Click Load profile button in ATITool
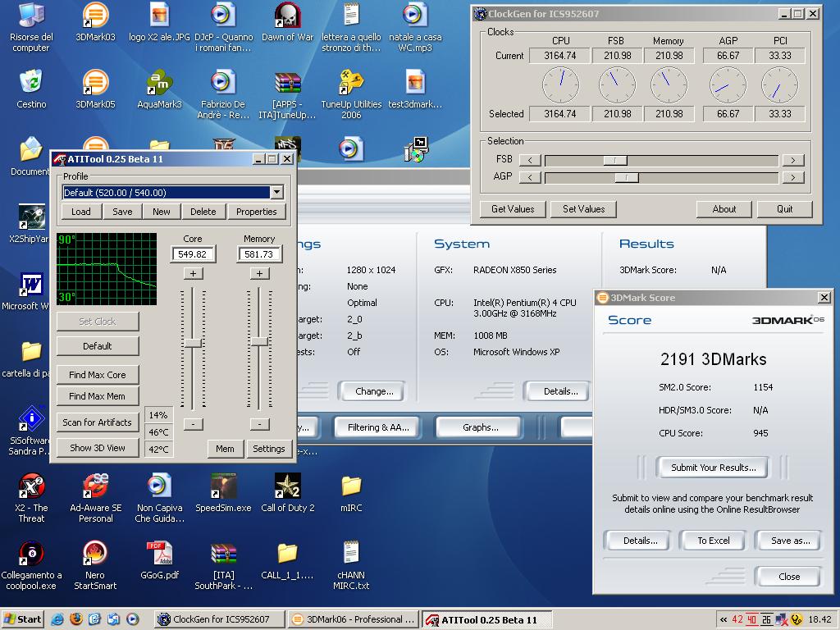 click(81, 212)
